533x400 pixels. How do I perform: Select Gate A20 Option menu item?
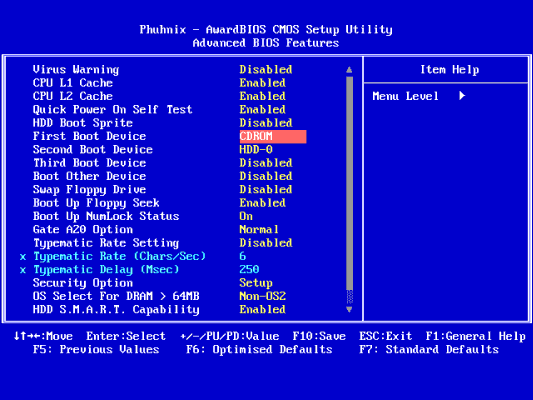point(83,230)
